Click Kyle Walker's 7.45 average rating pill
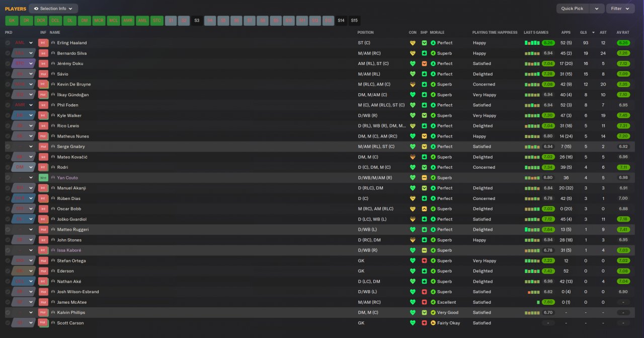Viewport: 644px width, 338px height. point(623,115)
